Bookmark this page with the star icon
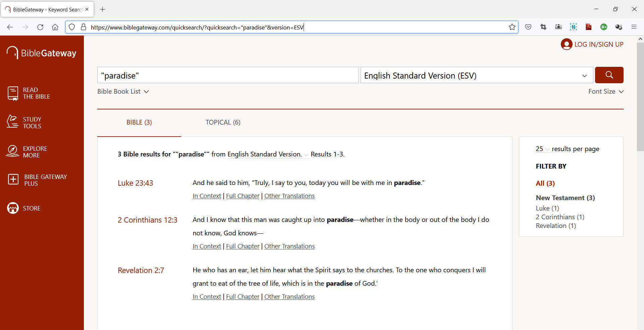Viewport: 644px width, 330px height. 512,27
